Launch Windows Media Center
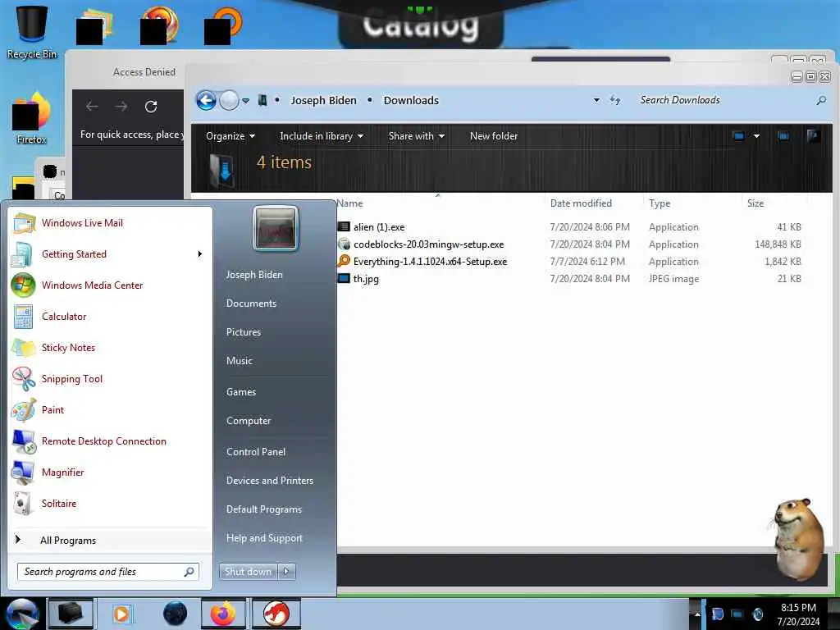This screenshot has width=840, height=630. click(111, 285)
